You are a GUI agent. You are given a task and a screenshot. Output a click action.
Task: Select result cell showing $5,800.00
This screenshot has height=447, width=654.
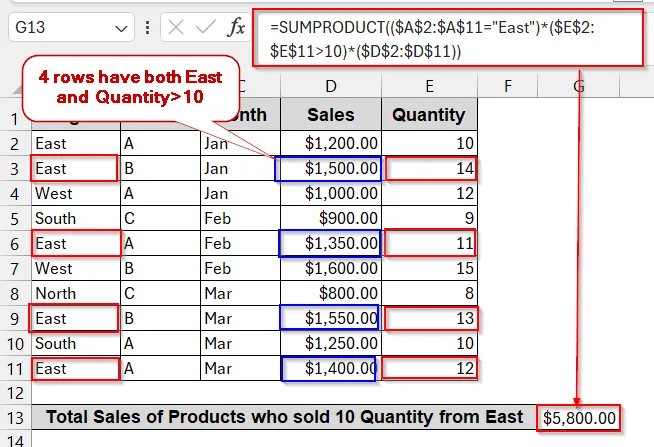[x=579, y=418]
